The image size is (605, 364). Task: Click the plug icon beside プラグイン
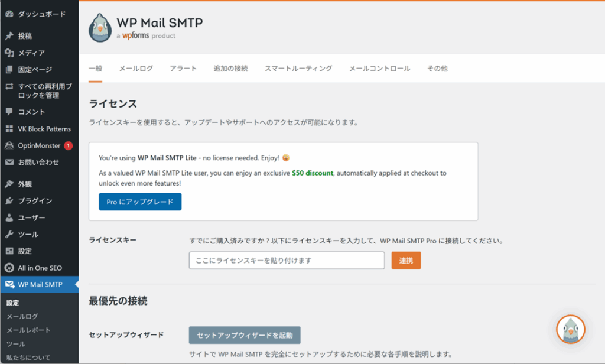(9, 201)
